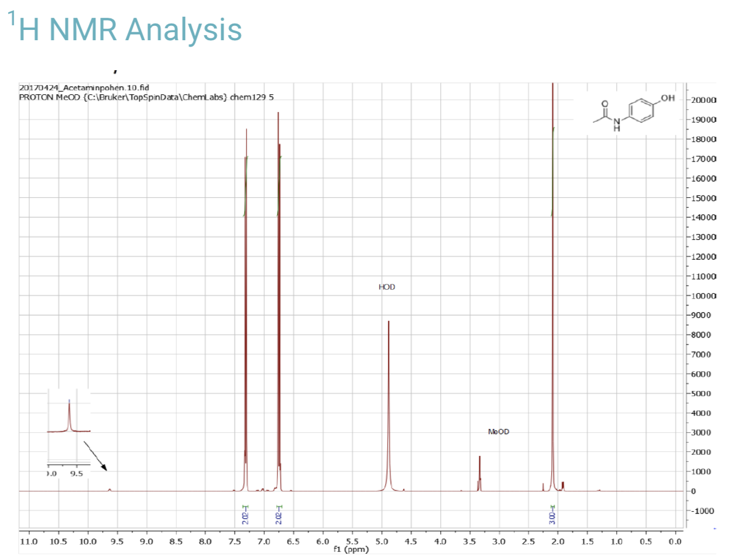This screenshot has height=560, width=730.
Task: Open the f1 (ppm) axis label
Action: click(350, 549)
